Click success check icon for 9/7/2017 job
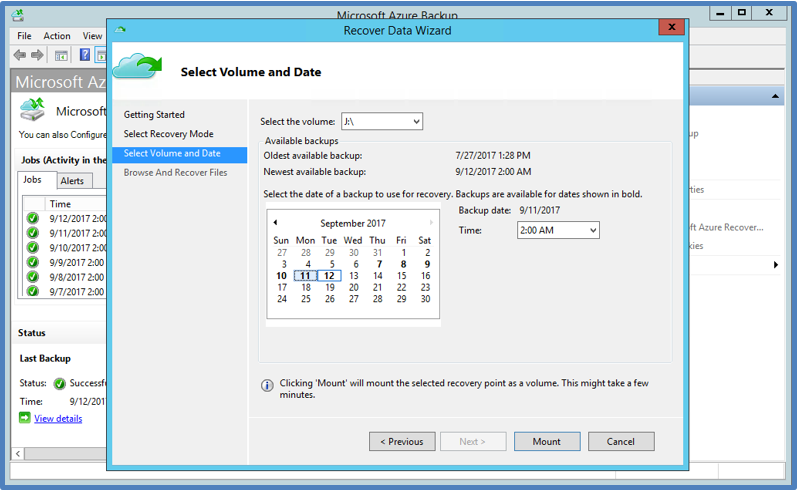797x490 pixels. tap(33, 291)
